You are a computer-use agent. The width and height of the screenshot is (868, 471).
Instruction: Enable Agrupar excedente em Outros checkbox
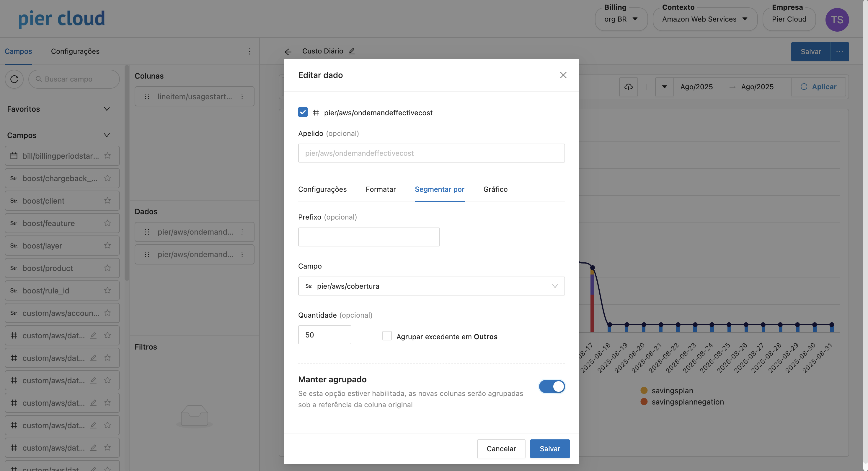(x=387, y=336)
